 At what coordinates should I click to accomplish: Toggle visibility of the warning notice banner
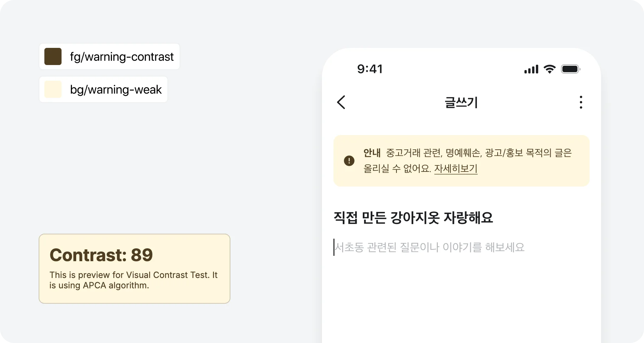[461, 161]
